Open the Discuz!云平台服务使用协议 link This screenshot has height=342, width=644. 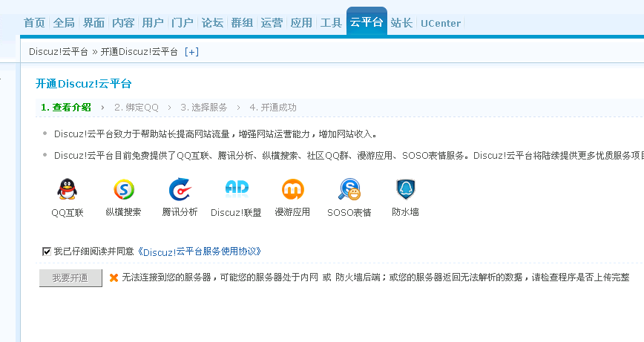(x=199, y=251)
